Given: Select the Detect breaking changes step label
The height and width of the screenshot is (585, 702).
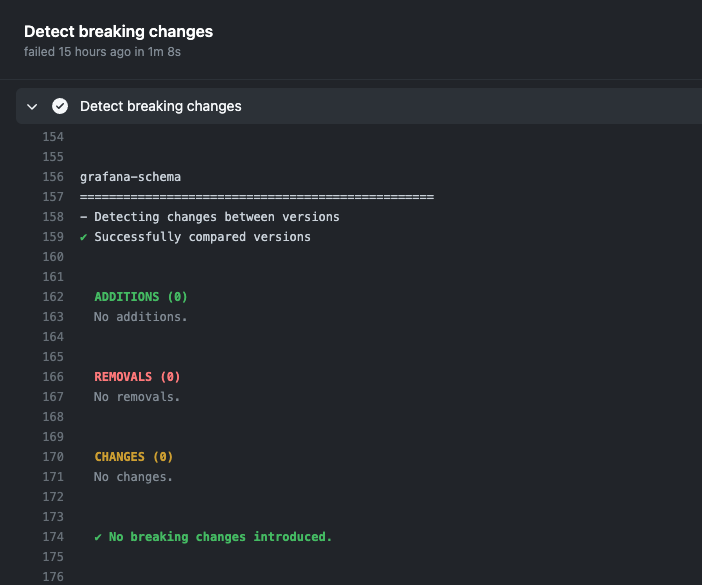Looking at the screenshot, I should [x=160, y=106].
